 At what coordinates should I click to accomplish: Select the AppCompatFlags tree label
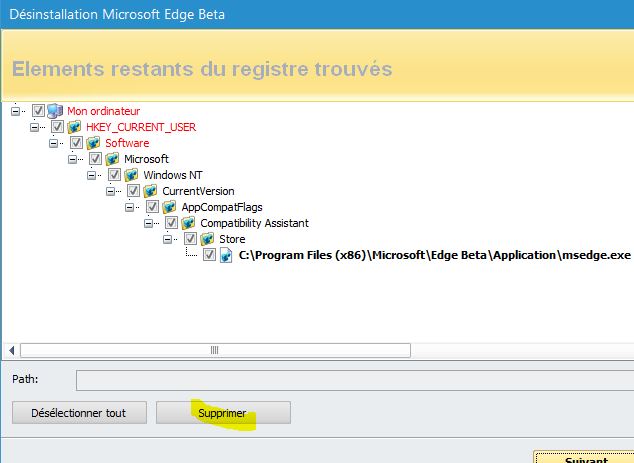(222, 207)
